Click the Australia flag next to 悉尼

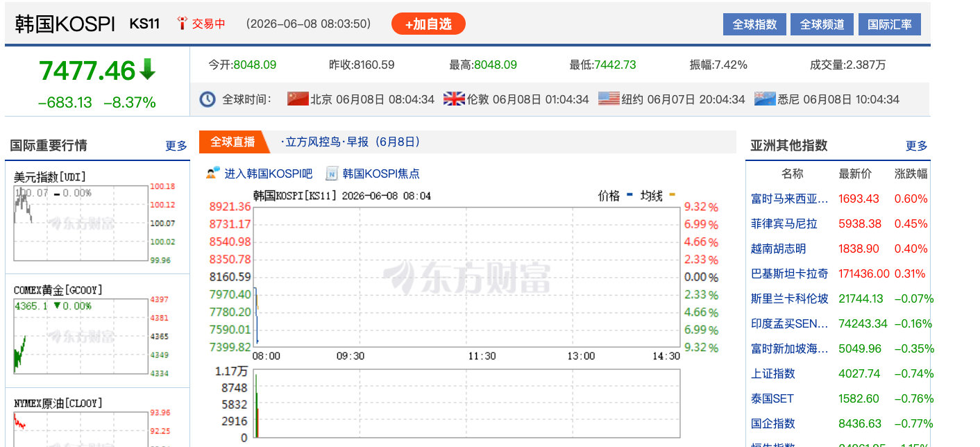(765, 99)
